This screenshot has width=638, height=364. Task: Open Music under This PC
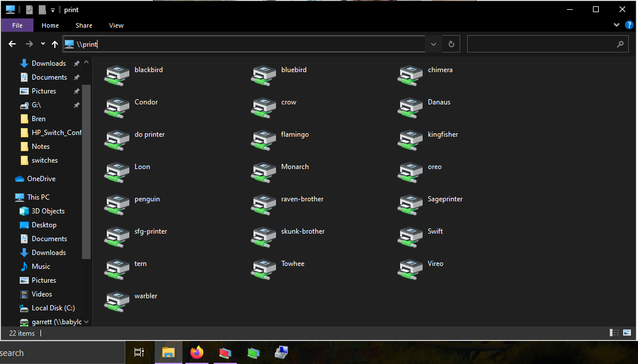coord(40,267)
